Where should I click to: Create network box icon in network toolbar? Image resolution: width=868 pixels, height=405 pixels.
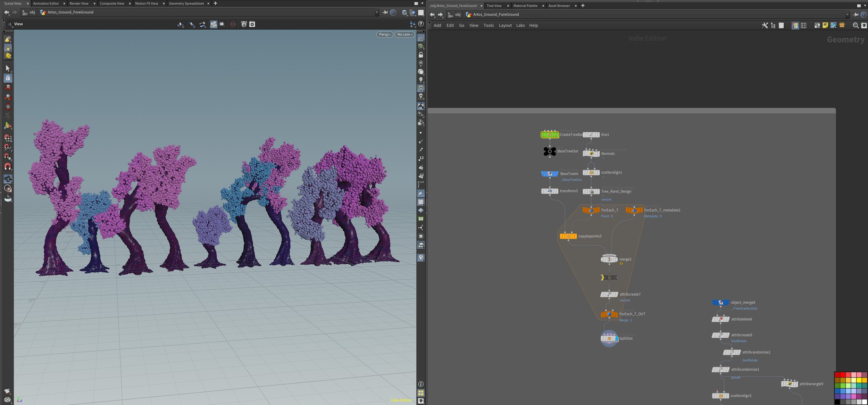tap(817, 25)
